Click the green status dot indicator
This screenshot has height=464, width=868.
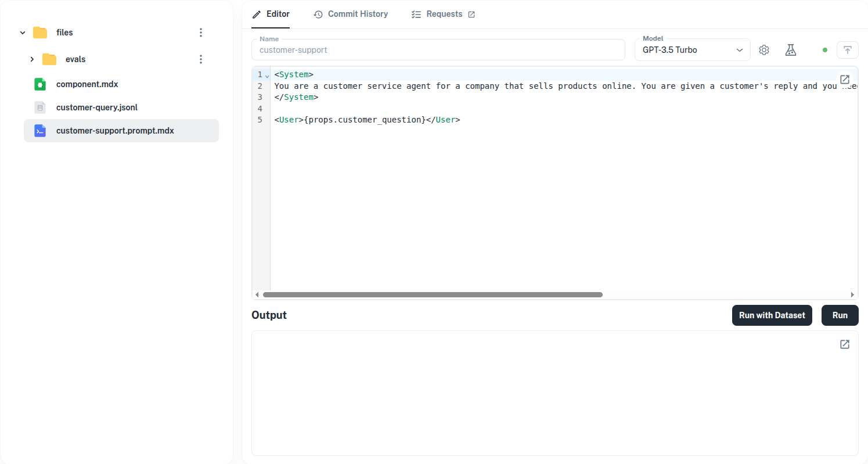pos(825,50)
